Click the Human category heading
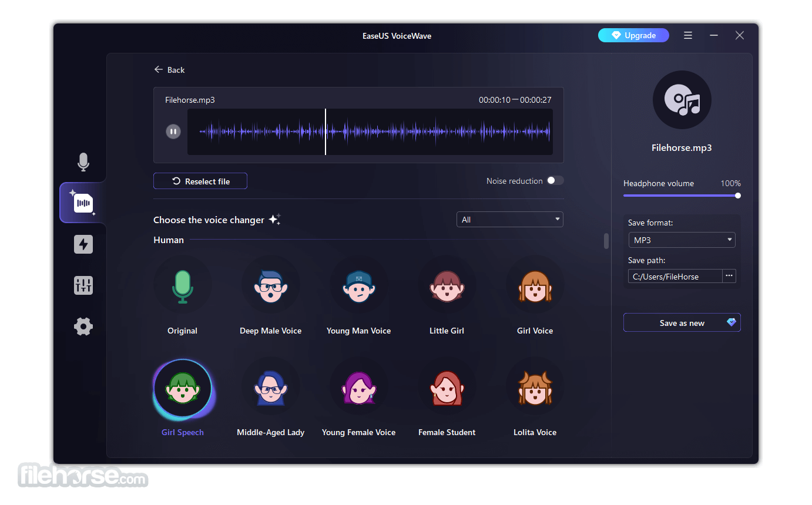 pyautogui.click(x=169, y=240)
